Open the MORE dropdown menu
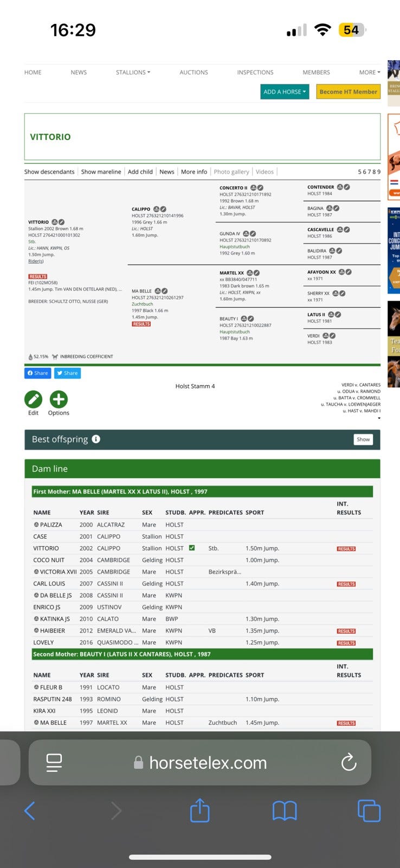The height and width of the screenshot is (868, 400). (370, 72)
